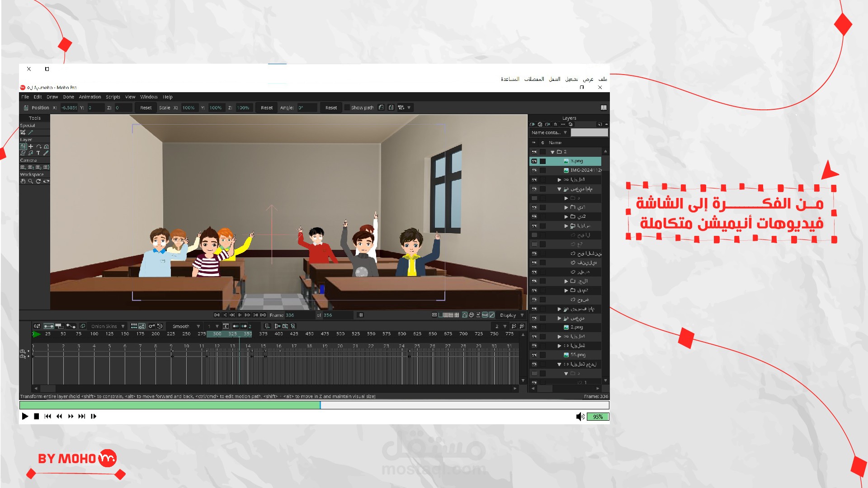868x488 pixels.
Task: Open the File menu
Action: 25,97
